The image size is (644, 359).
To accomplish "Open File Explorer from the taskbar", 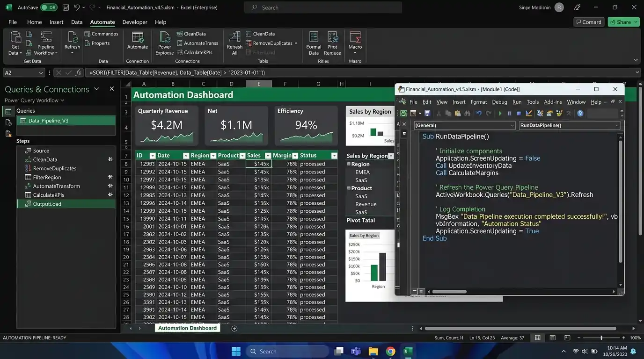I will (373, 351).
